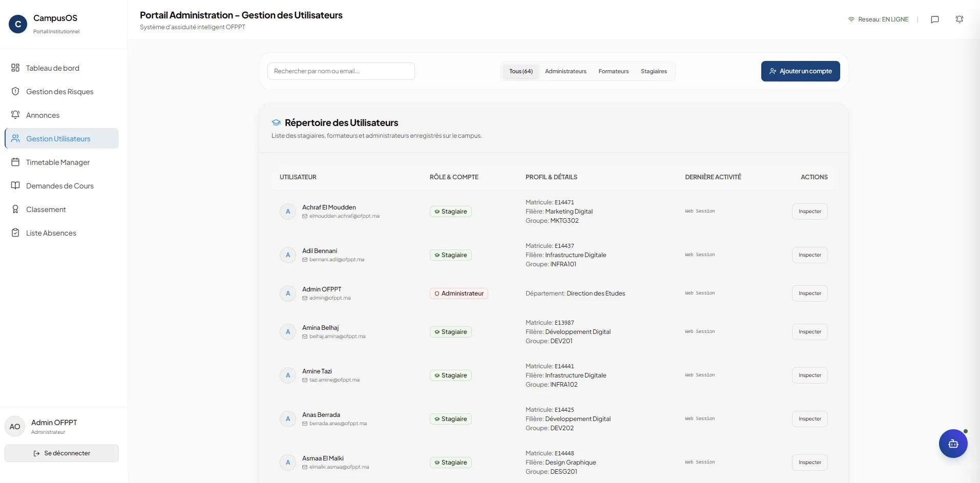The width and height of the screenshot is (980, 483).
Task: Click the book icon beside Demandes de Cours
Action: click(x=15, y=185)
